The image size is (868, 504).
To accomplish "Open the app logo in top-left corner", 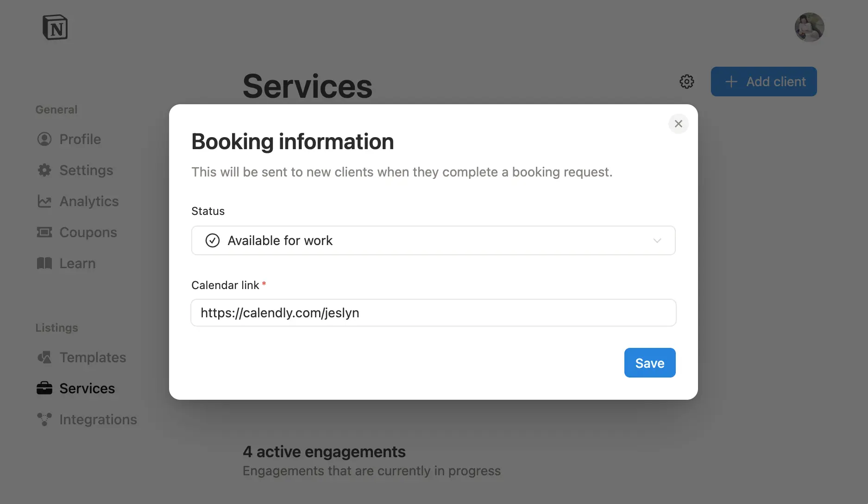I will coord(55,27).
